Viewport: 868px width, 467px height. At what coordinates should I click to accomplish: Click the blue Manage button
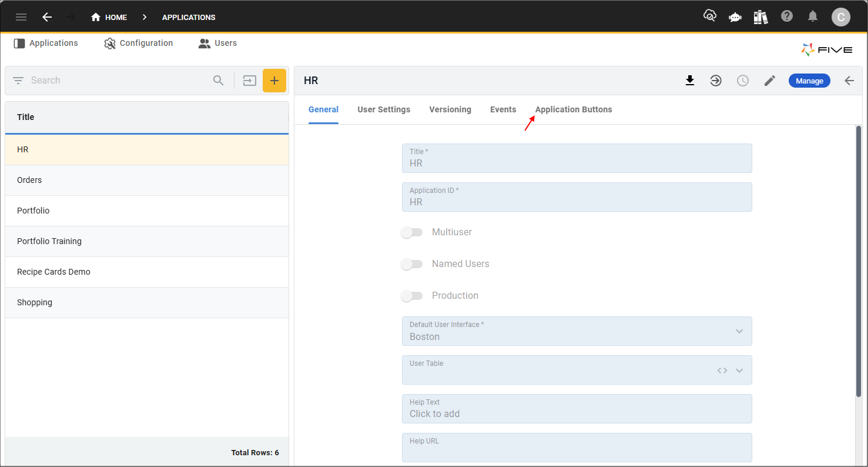809,81
